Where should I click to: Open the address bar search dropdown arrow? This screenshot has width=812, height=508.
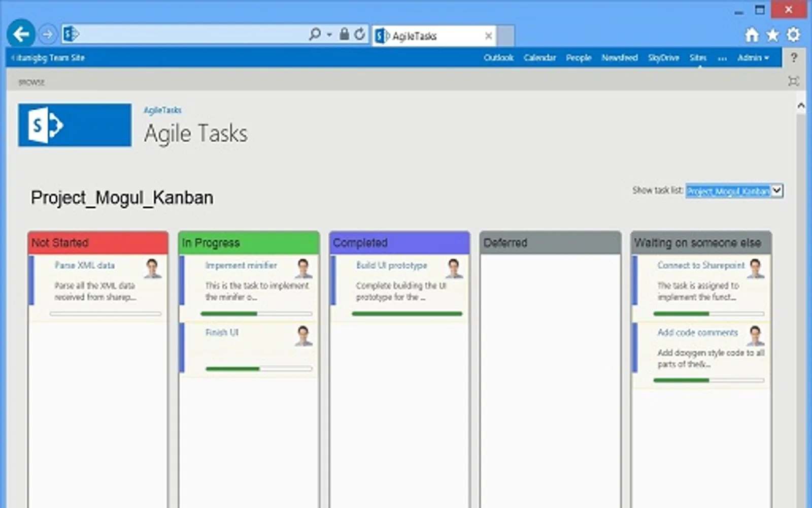(x=329, y=35)
